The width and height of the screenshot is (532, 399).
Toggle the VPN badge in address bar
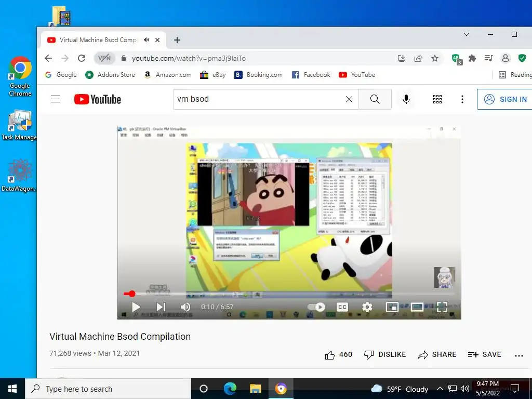pyautogui.click(x=104, y=58)
